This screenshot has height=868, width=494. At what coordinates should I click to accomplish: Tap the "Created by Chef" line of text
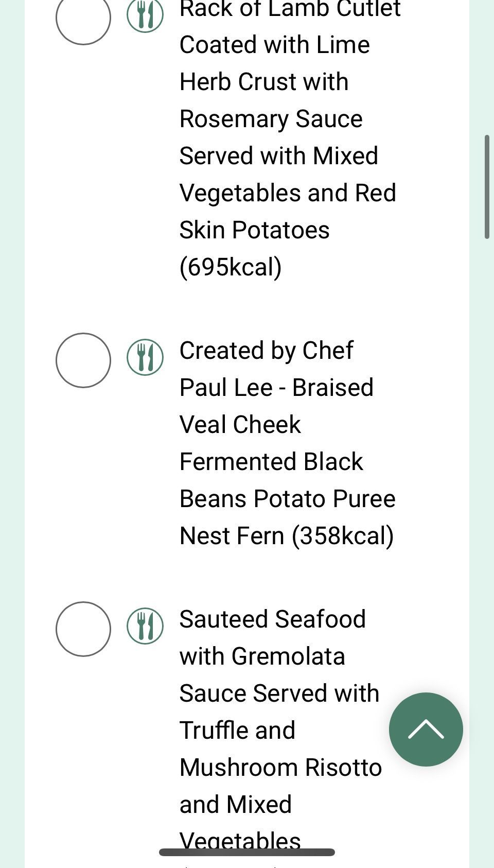[267, 351]
